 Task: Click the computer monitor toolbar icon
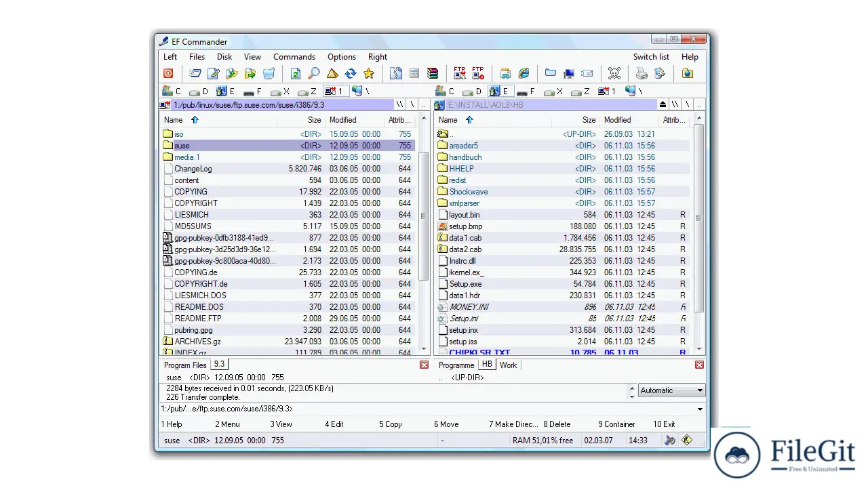[x=569, y=73]
